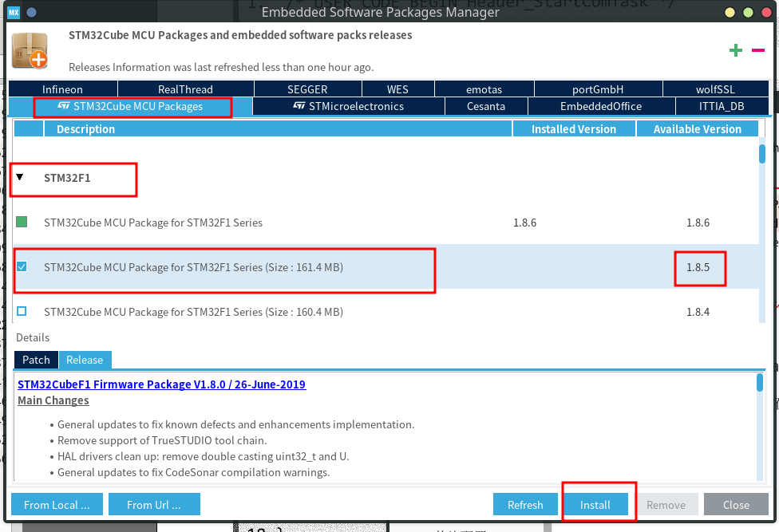Select the ITTIA_DB tab
779x532 pixels.
[x=722, y=106]
